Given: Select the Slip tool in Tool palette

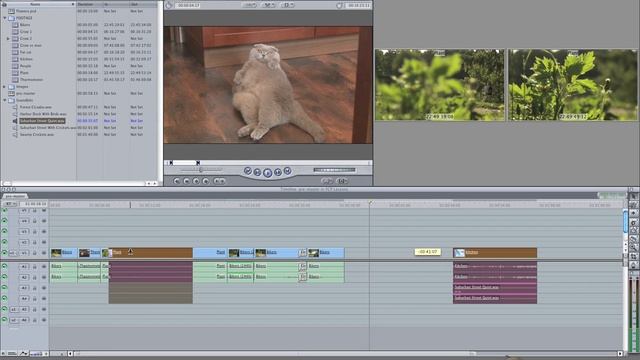Looking at the screenshot, I should click(x=633, y=231).
